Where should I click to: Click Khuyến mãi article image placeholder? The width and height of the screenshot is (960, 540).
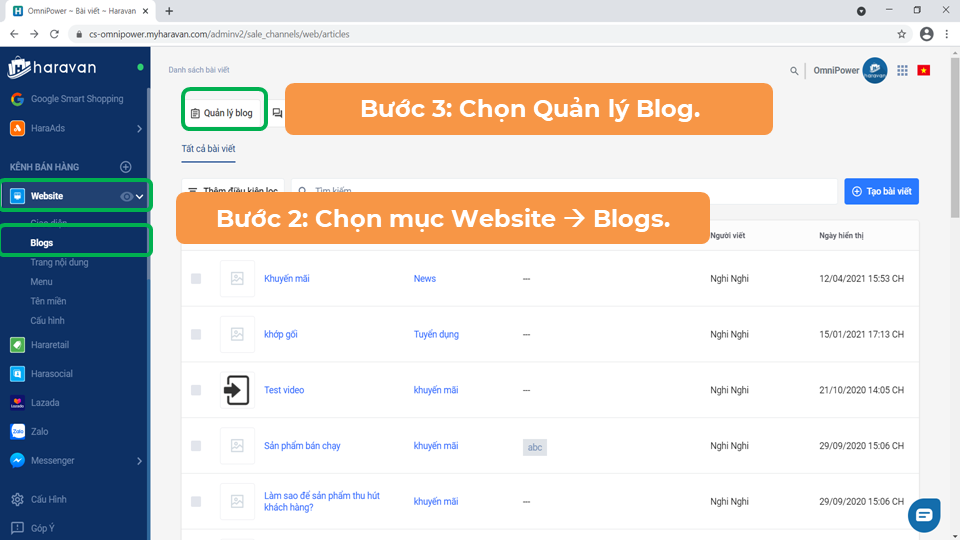(237, 279)
